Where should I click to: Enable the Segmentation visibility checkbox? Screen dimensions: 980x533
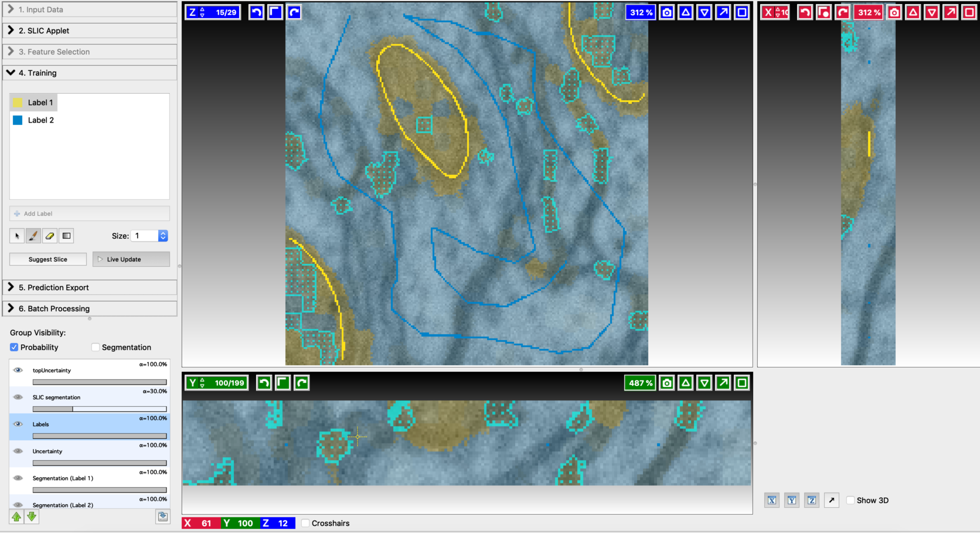tap(96, 348)
